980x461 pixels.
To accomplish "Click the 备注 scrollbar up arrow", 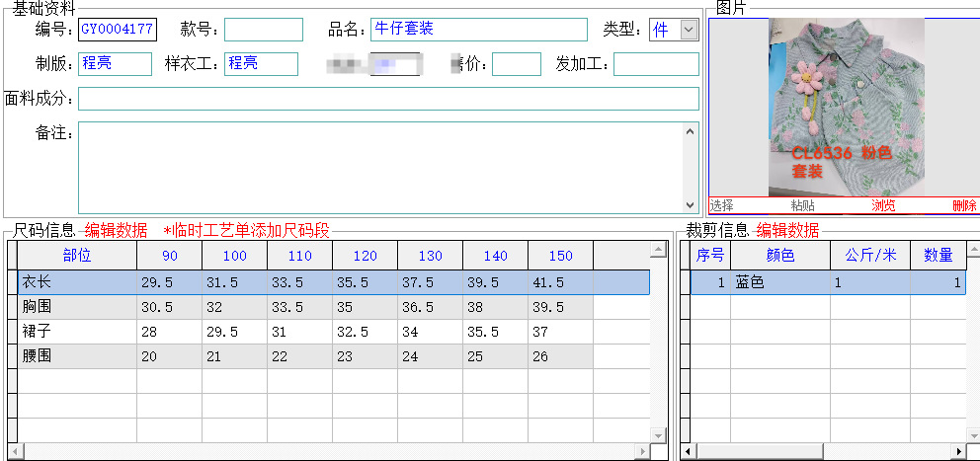I will (690, 131).
